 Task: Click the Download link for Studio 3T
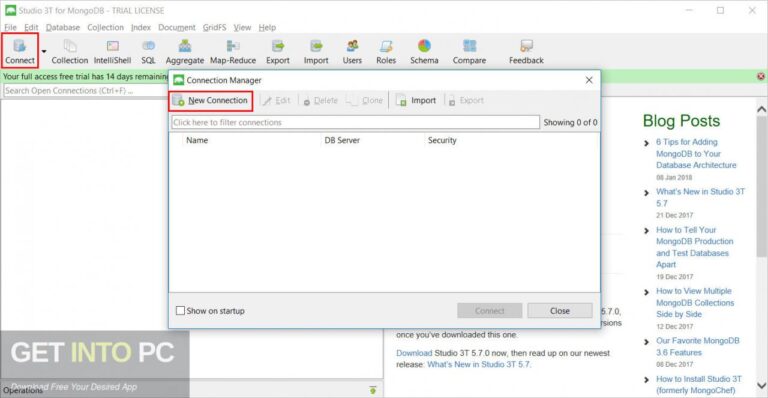[414, 353]
